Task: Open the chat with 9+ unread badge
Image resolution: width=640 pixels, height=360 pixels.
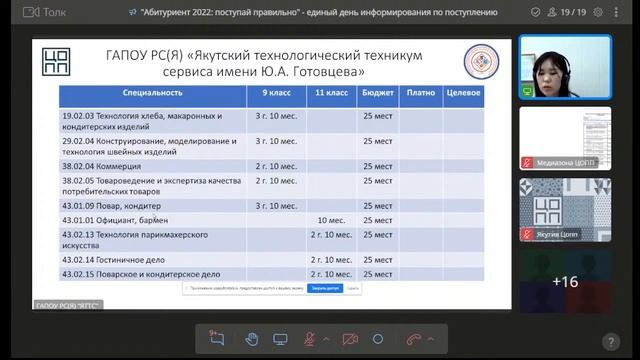Action: click(217, 338)
